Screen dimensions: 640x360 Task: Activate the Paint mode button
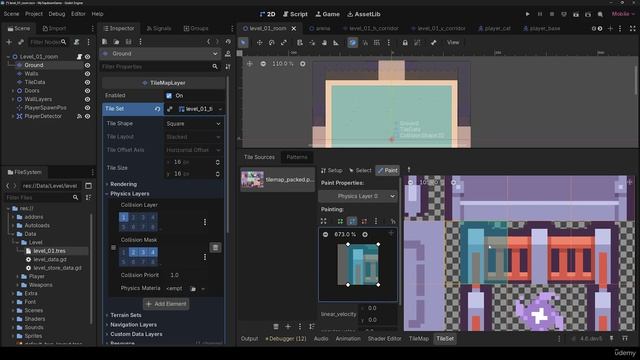pyautogui.click(x=387, y=170)
